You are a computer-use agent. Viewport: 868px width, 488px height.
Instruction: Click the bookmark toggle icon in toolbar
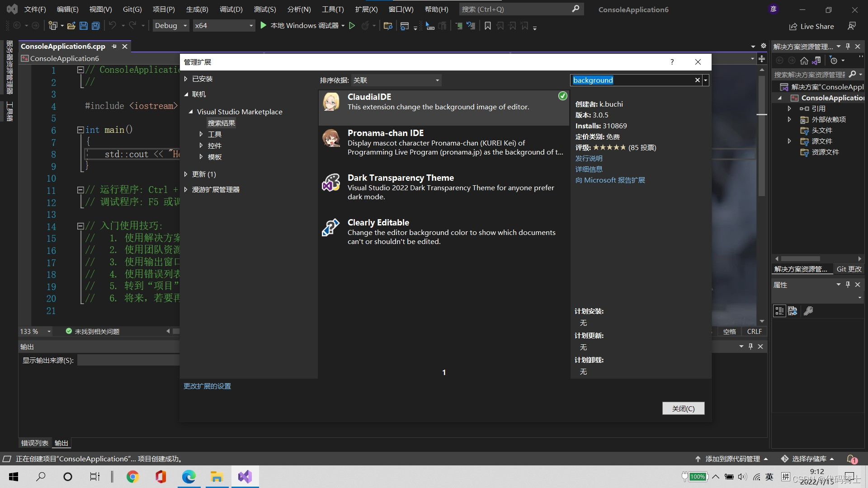pyautogui.click(x=487, y=26)
